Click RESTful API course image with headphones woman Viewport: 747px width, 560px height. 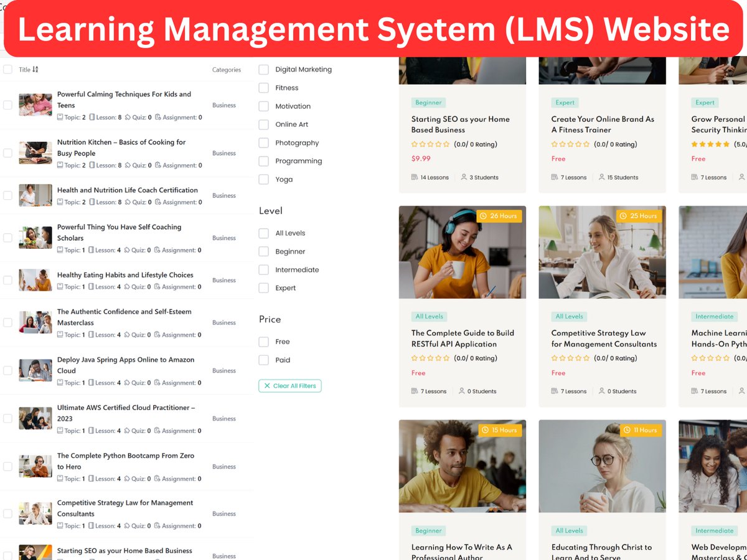463,252
